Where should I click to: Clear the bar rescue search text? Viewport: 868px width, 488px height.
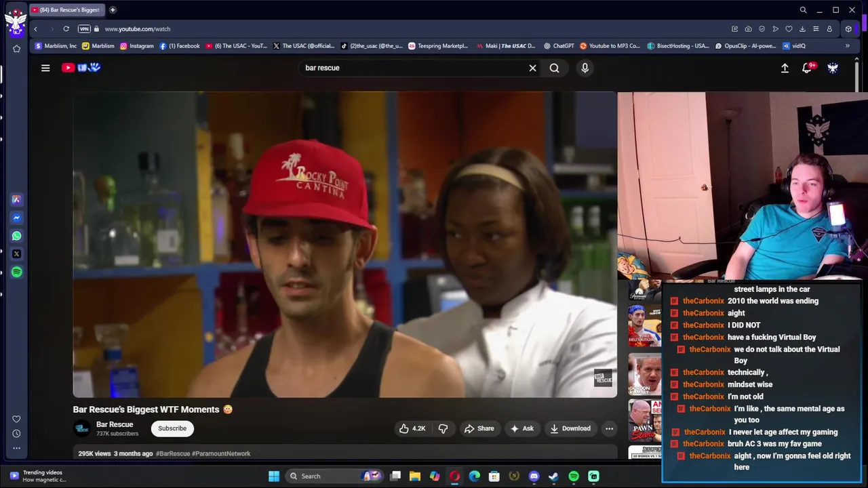[532, 68]
